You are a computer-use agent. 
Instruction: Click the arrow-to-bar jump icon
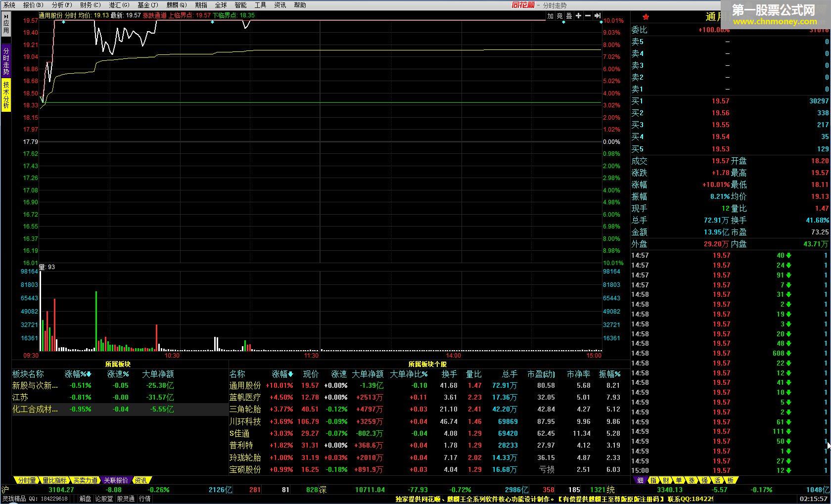click(597, 16)
